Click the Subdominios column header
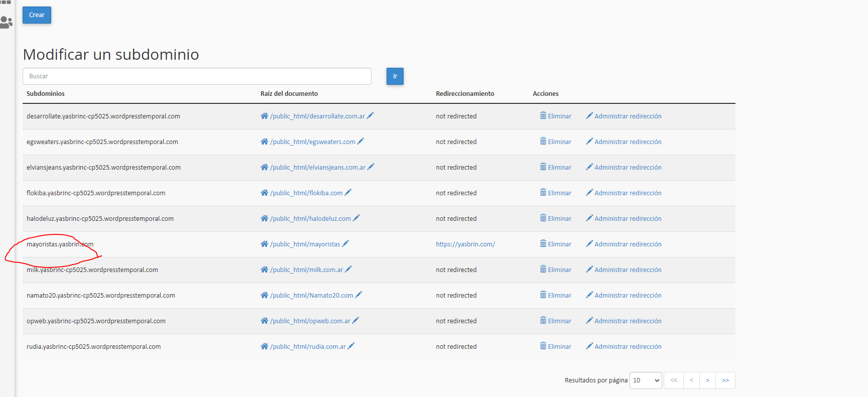Image resolution: width=868 pixels, height=397 pixels. 46,94
